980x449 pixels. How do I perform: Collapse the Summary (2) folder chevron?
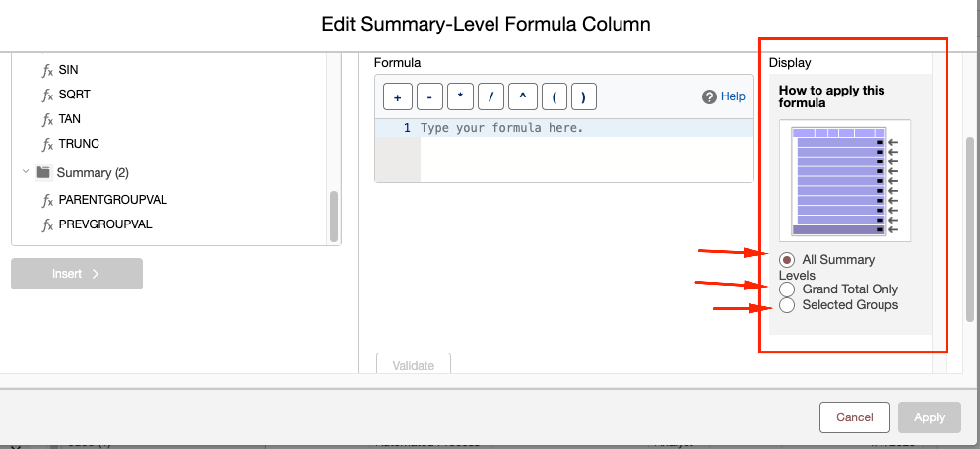click(x=26, y=171)
